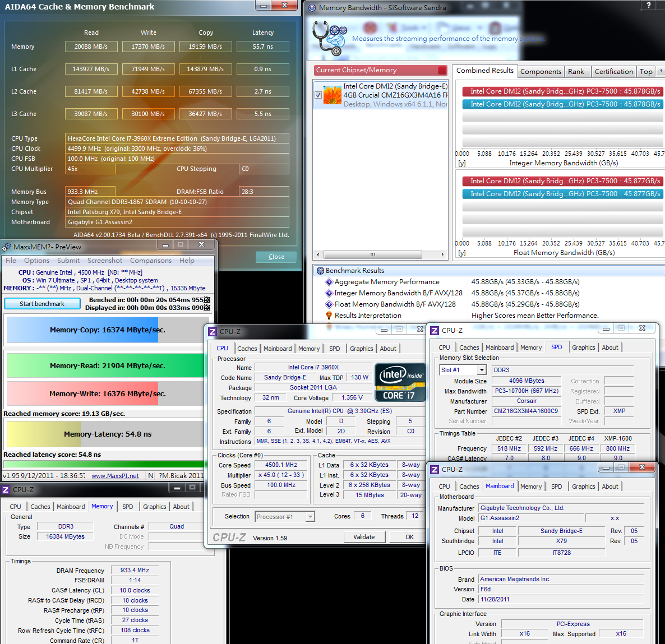This screenshot has width=665, height=644.
Task: Click the CPU-Z logo icon in Memory window
Action: point(6,490)
